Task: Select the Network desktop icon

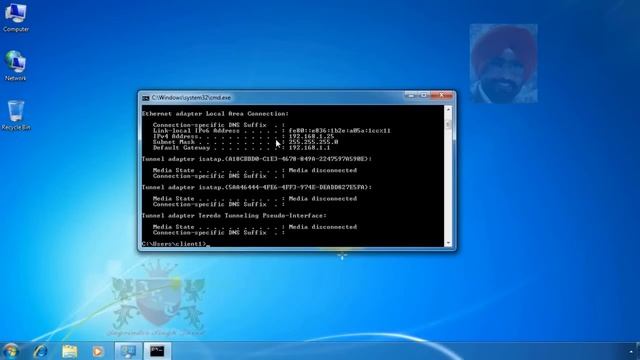Action: coord(16,65)
